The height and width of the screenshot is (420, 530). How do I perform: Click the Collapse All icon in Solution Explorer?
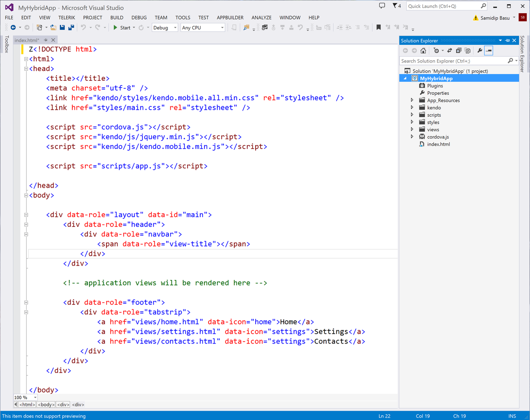click(459, 50)
